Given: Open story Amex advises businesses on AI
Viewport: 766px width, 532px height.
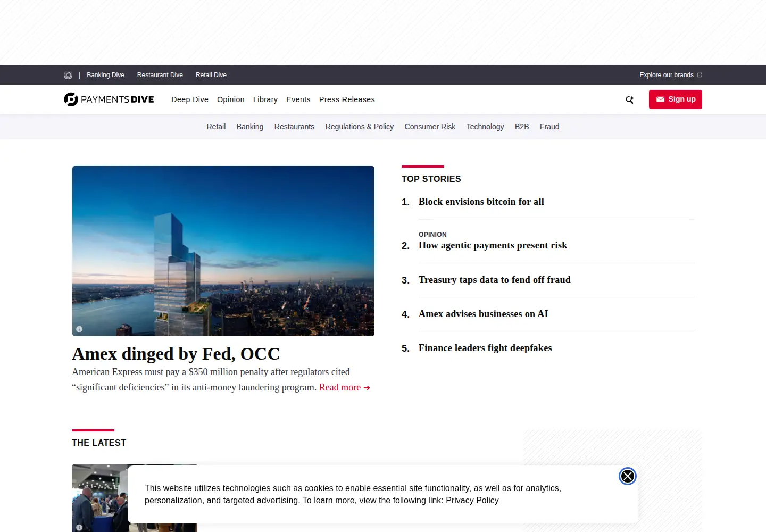Looking at the screenshot, I should [484, 314].
